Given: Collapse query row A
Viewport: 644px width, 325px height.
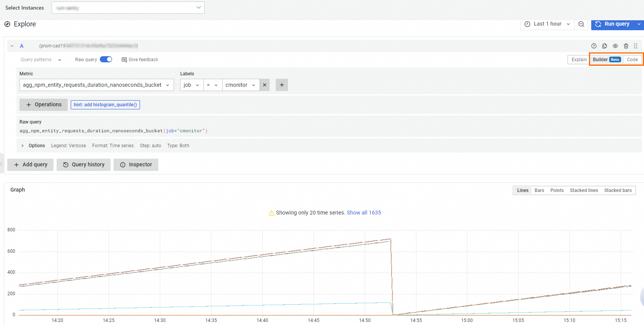Looking at the screenshot, I should [x=12, y=46].
